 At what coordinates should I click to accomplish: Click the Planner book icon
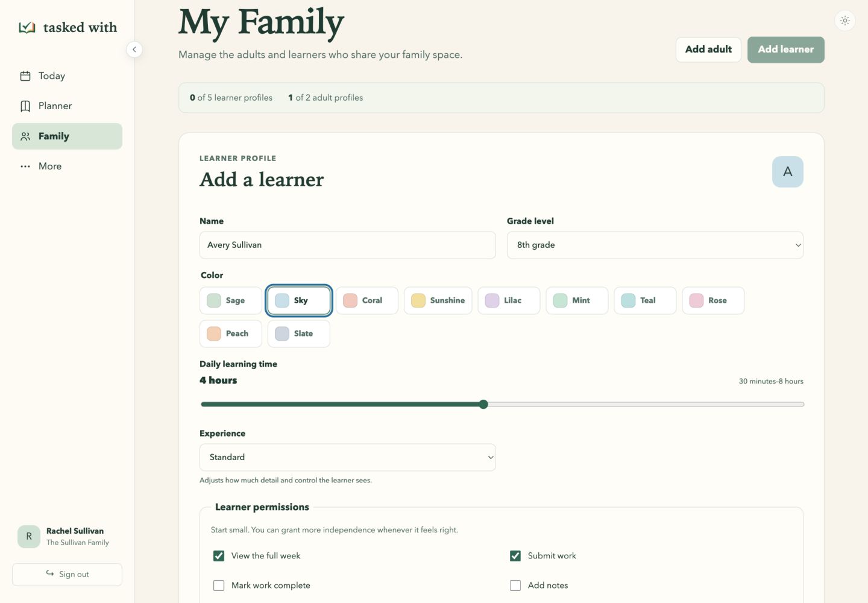pyautogui.click(x=25, y=106)
